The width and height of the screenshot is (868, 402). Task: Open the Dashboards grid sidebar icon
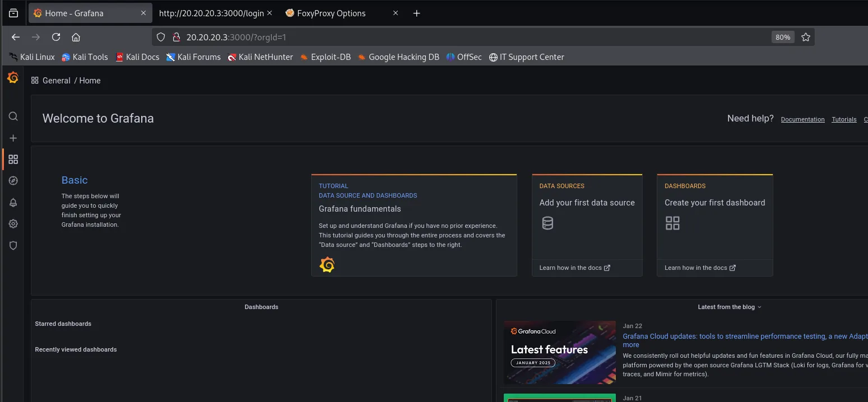[x=13, y=160]
